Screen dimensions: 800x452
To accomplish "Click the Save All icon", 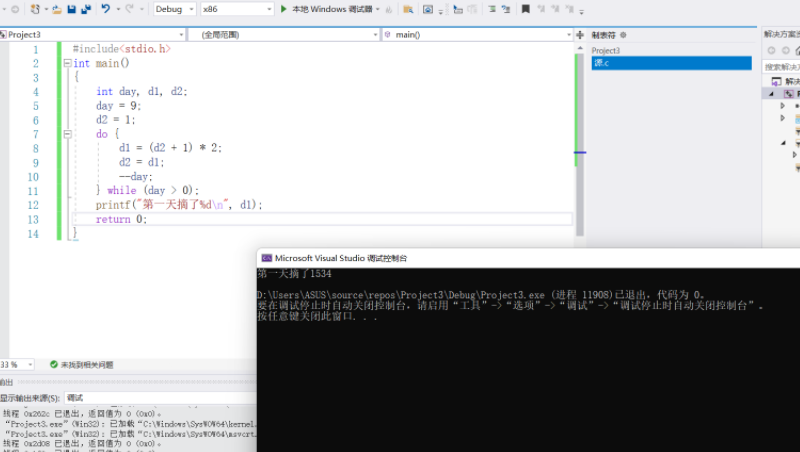I will pos(86,9).
